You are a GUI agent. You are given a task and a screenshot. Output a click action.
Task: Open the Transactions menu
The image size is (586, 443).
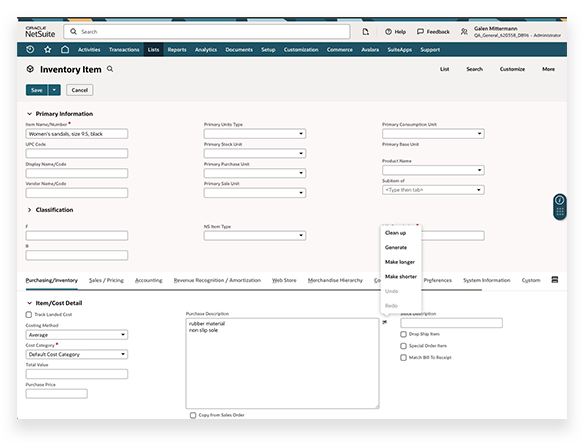pos(124,50)
